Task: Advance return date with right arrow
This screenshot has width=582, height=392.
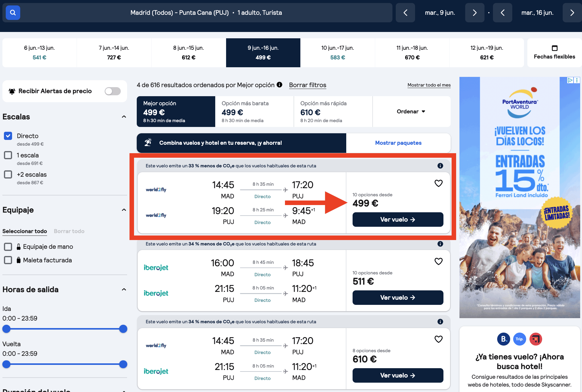Action: pos(572,13)
